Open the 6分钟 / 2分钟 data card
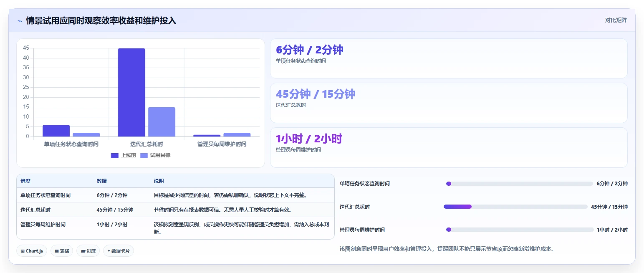 pos(449,58)
